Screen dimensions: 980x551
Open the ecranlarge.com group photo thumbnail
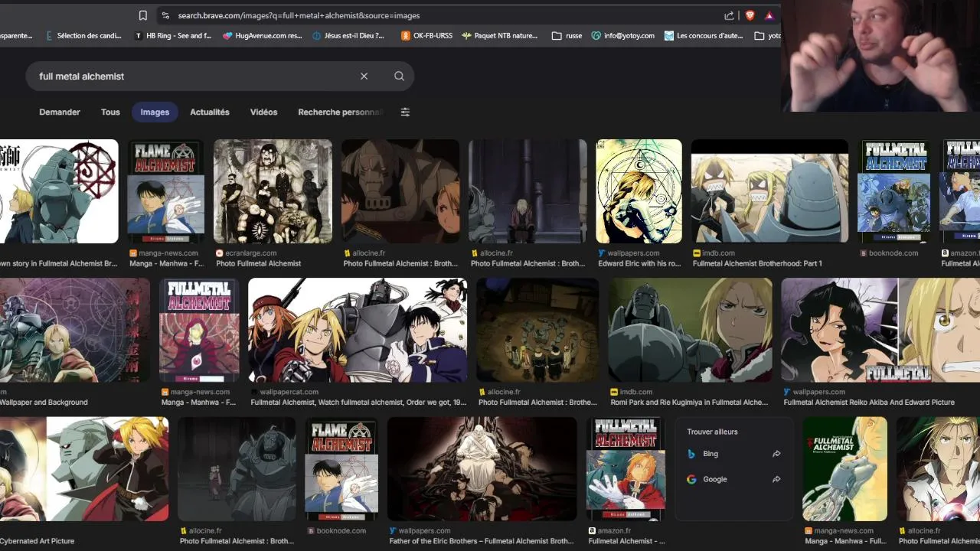[273, 191]
